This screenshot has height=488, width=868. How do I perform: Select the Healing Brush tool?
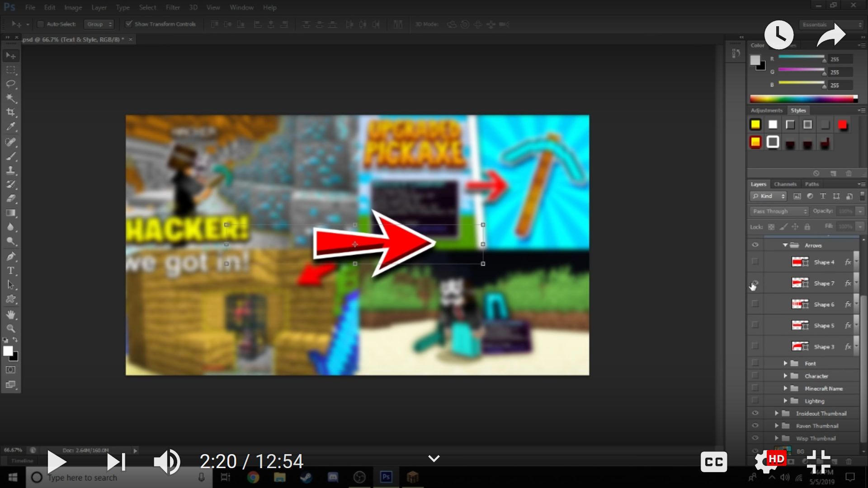pyautogui.click(x=11, y=142)
